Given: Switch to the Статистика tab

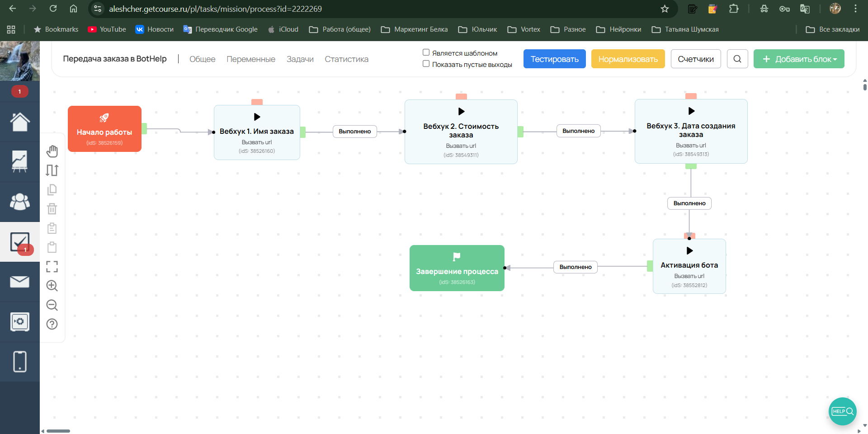Looking at the screenshot, I should click(x=346, y=59).
